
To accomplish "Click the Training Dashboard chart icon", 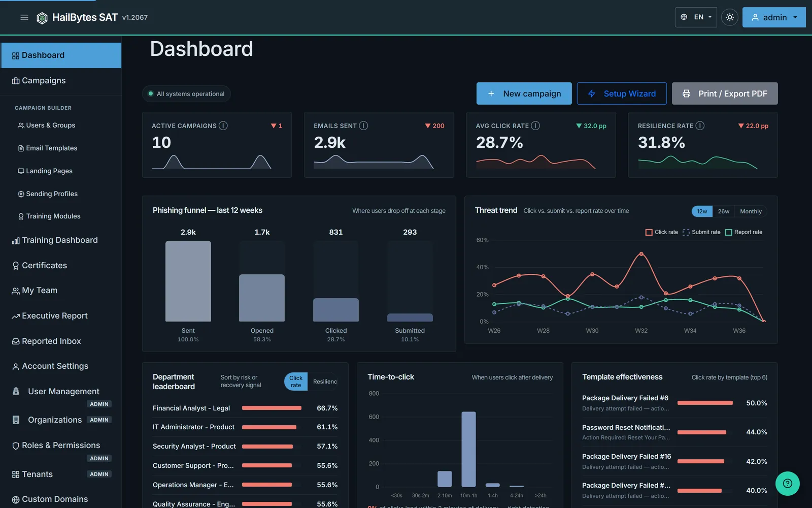I will (x=16, y=241).
